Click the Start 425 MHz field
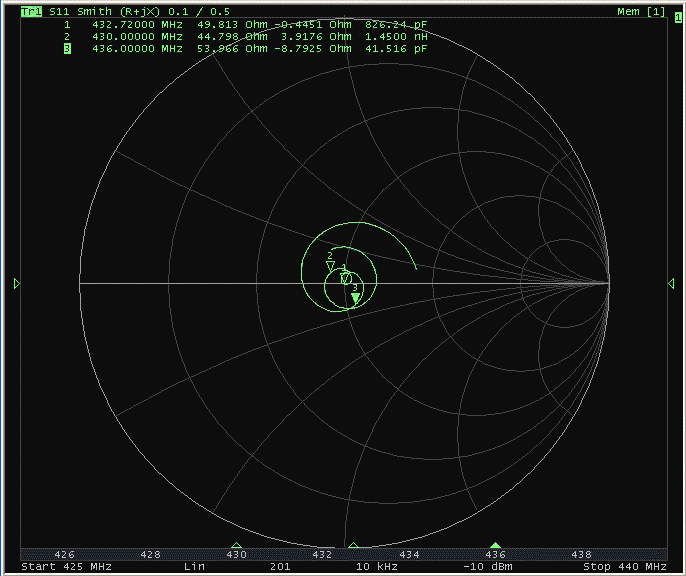Screen dimensions: 686x576 66,567
